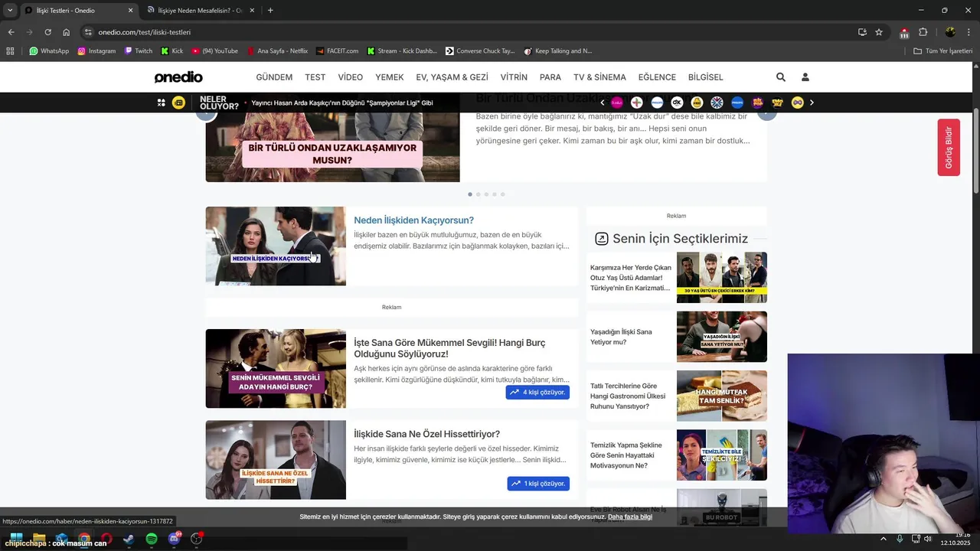The width and height of the screenshot is (980, 551).
Task: Click the Daha fazla bilgi cookie link
Action: [630, 517]
